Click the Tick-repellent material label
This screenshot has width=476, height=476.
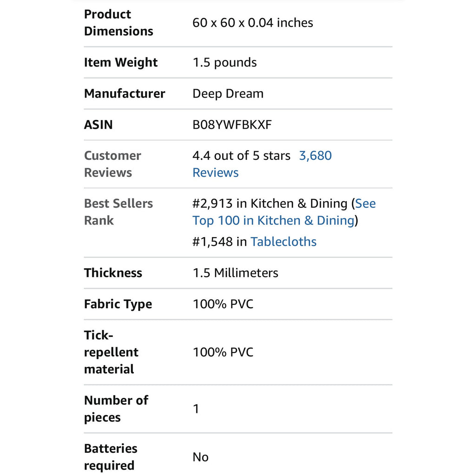(x=111, y=352)
